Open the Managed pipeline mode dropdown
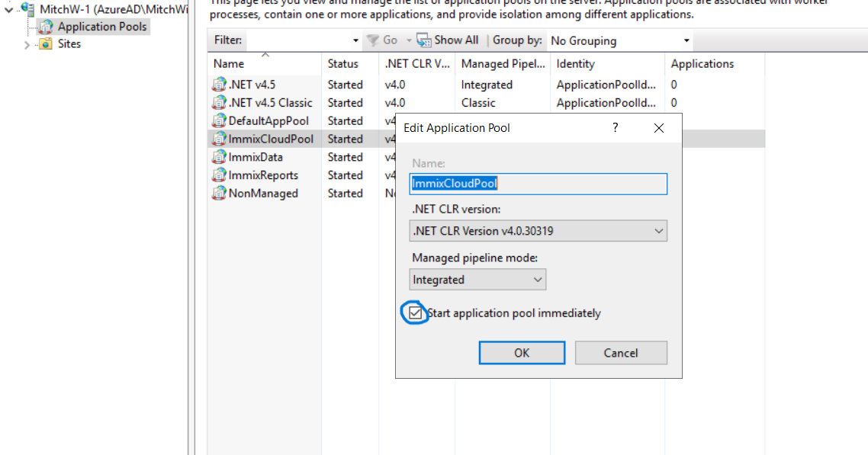 tap(538, 280)
